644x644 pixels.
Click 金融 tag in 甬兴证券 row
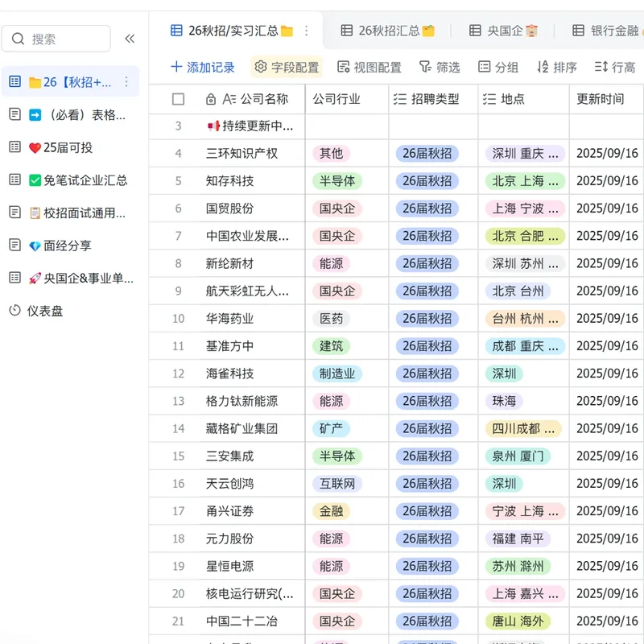332,511
